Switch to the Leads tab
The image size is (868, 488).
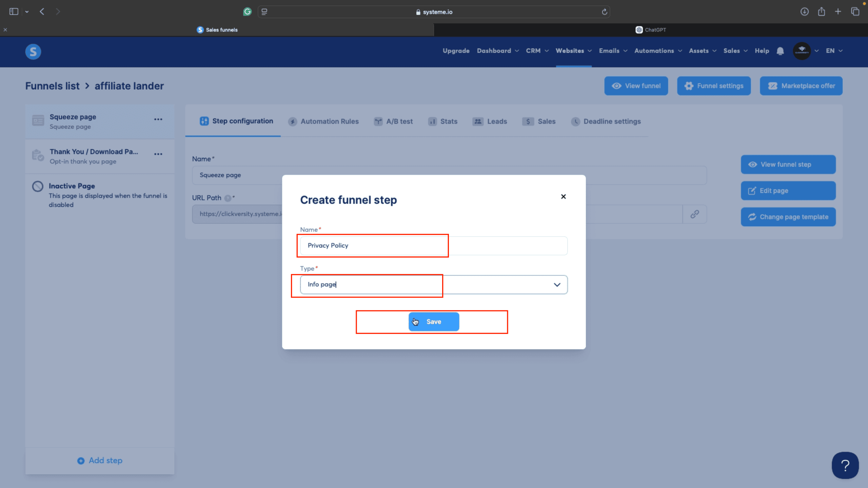point(490,121)
